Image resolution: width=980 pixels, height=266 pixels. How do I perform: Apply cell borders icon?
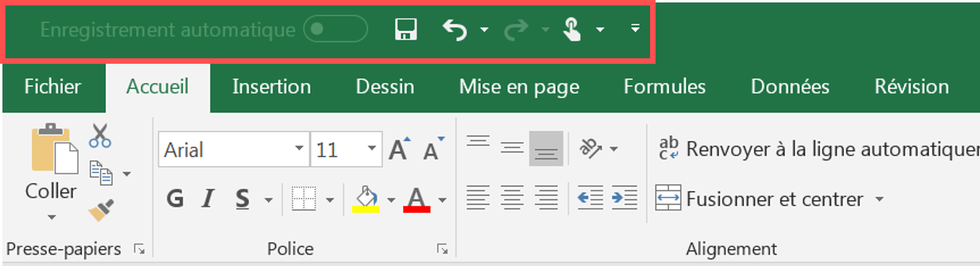click(x=304, y=199)
